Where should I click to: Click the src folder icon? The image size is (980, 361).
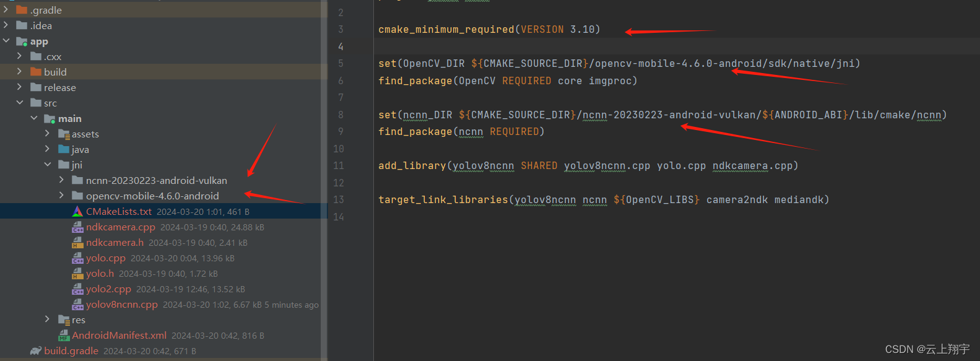(36, 103)
